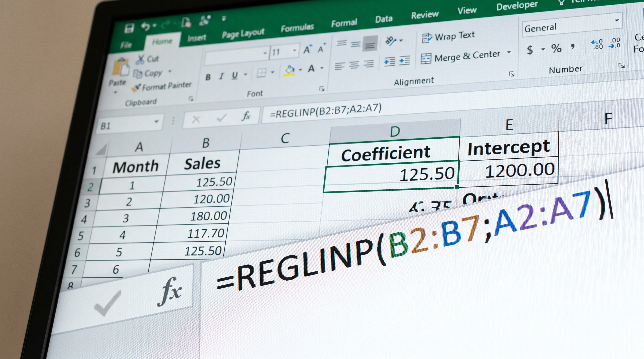Switch to the Data tab
The image size is (644, 359).
click(x=384, y=19)
